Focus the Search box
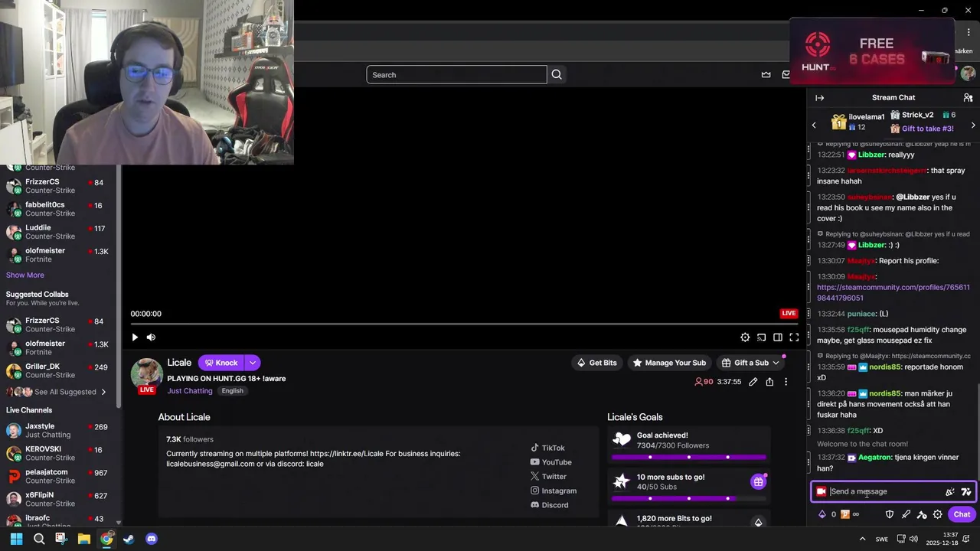 (x=456, y=74)
